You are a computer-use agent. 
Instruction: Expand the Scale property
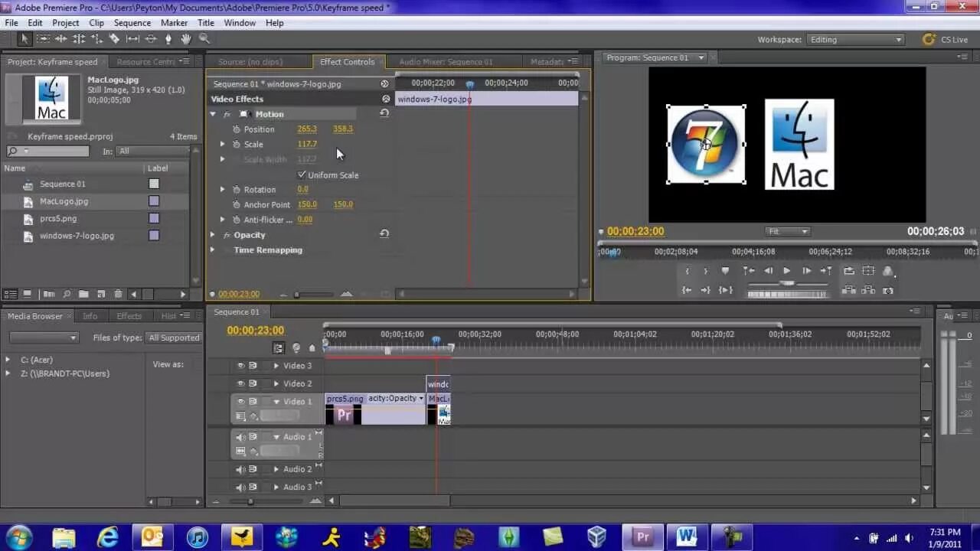point(223,144)
